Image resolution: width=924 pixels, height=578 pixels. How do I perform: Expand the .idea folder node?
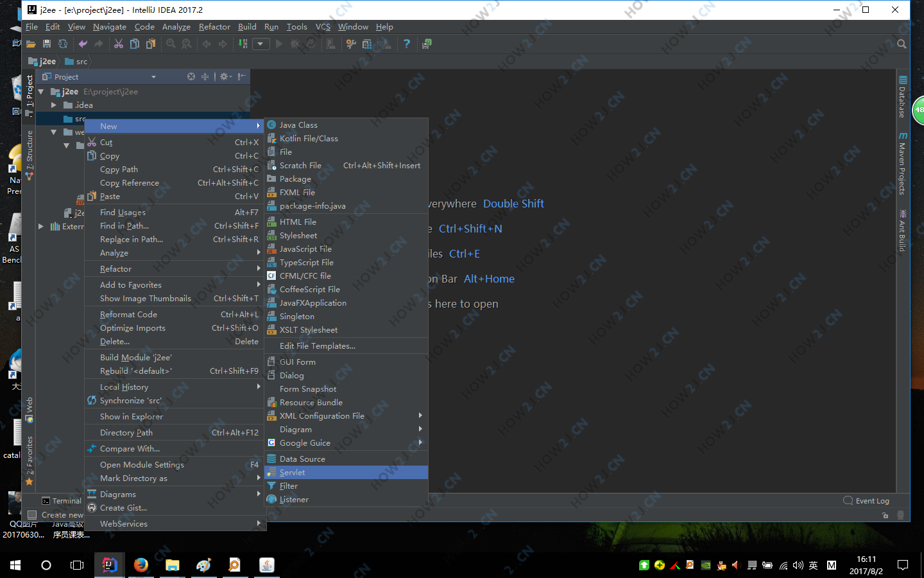tap(54, 105)
